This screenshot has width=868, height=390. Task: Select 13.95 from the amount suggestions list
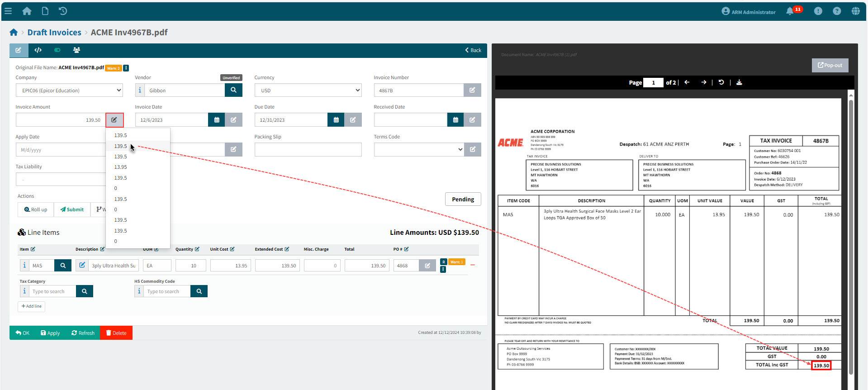(121, 167)
